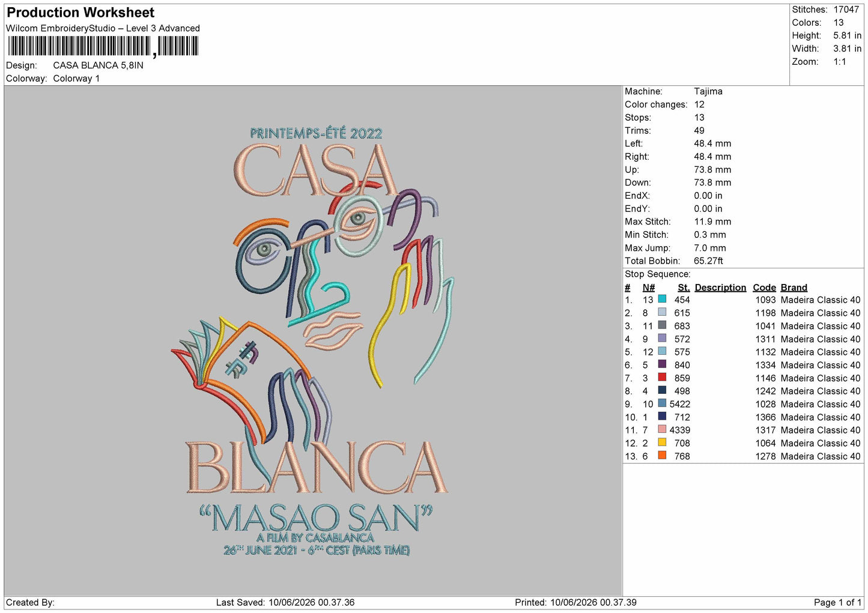Click the steel blue swatch for code 1028

[662, 403]
